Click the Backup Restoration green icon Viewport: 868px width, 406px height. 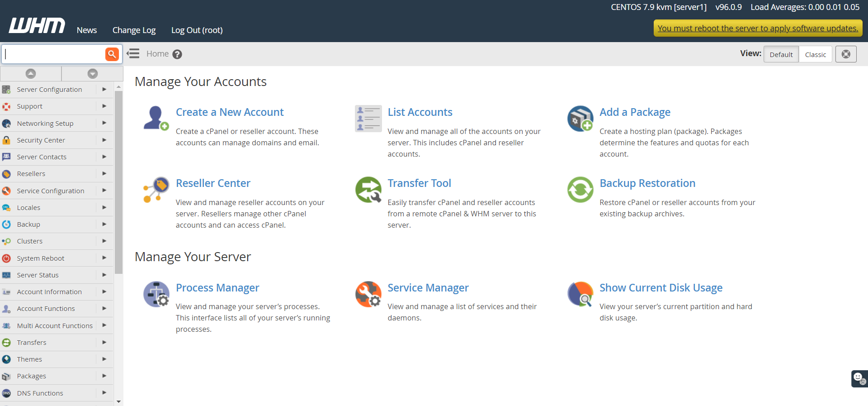tap(580, 190)
